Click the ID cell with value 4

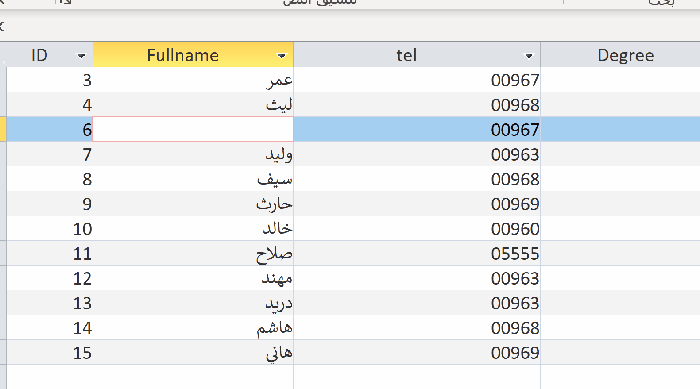(x=50, y=105)
